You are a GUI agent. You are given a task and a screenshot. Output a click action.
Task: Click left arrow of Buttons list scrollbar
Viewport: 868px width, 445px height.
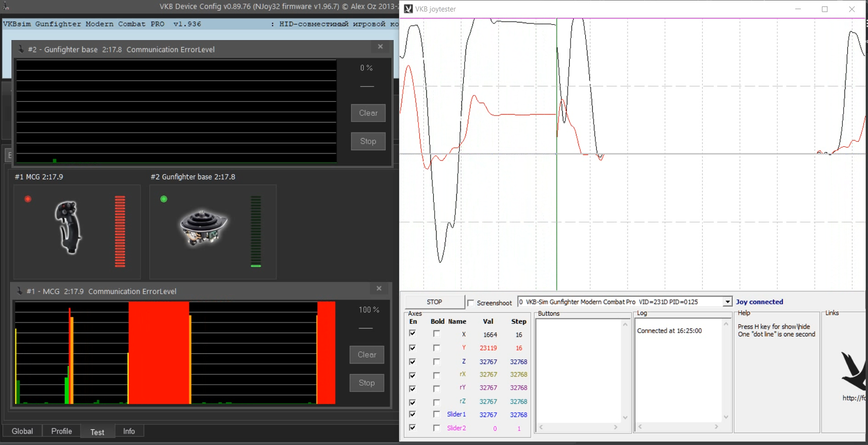click(541, 427)
